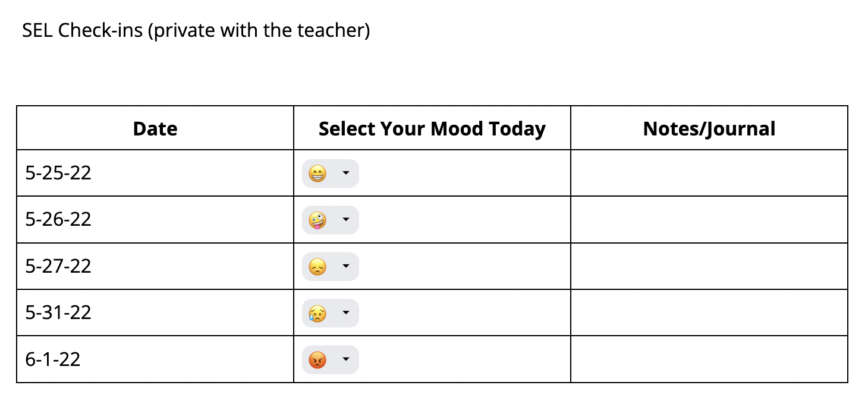868x404 pixels.
Task: Select the angry red face emoji for 6-1-22
Action: coord(319,359)
